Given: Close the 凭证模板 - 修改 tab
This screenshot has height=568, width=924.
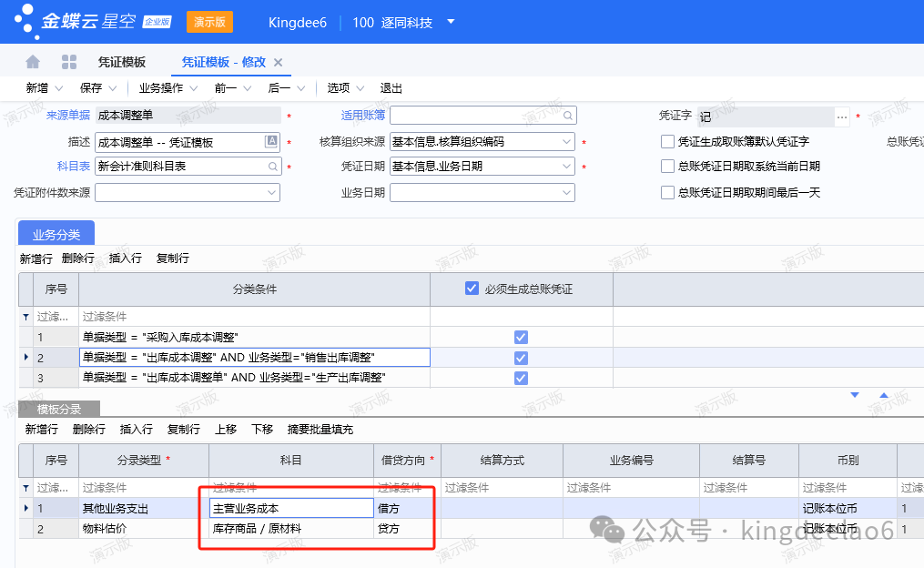Looking at the screenshot, I should pos(279,62).
